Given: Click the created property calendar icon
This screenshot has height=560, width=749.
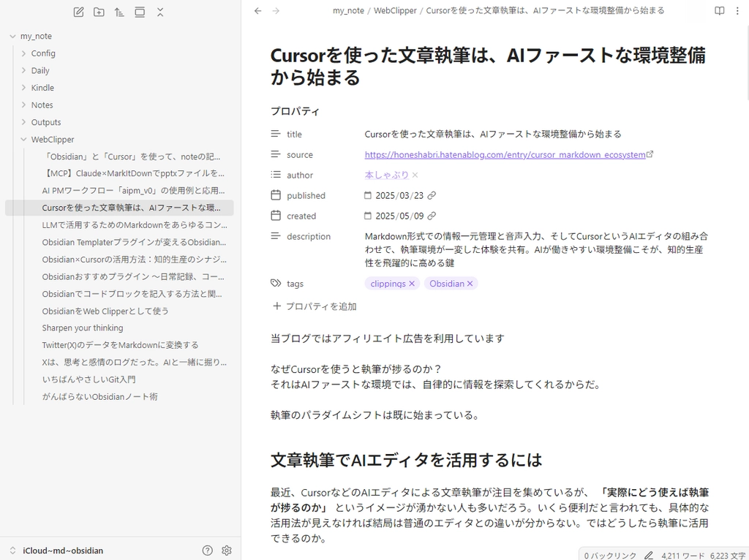Looking at the screenshot, I should click(x=276, y=216).
